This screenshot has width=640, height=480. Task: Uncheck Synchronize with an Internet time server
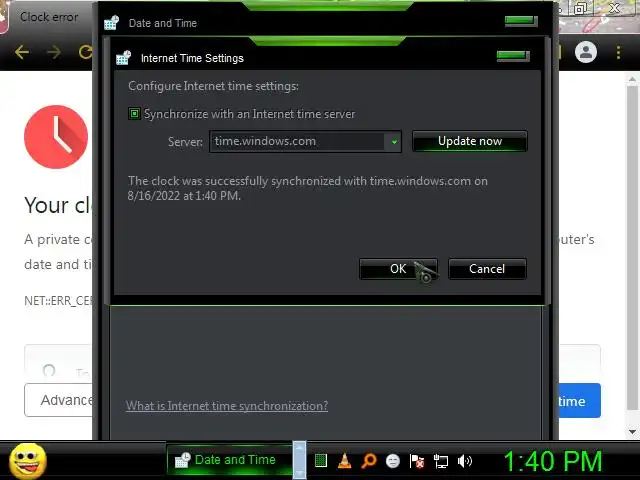coord(134,113)
